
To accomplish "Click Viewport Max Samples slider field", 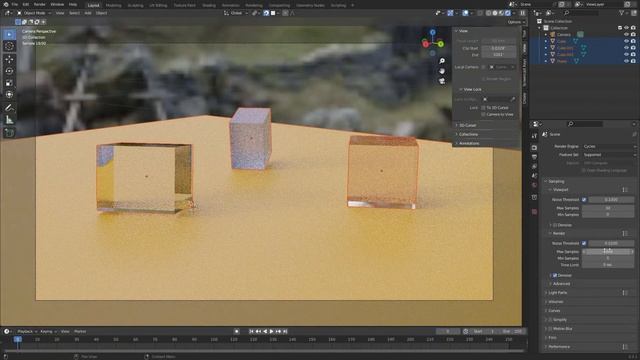I will [x=608, y=208].
